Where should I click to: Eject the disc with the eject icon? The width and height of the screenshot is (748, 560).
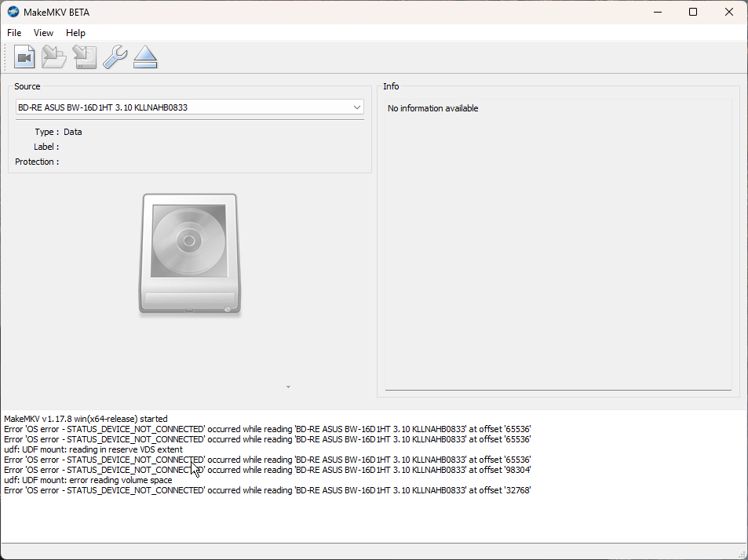[x=145, y=57]
